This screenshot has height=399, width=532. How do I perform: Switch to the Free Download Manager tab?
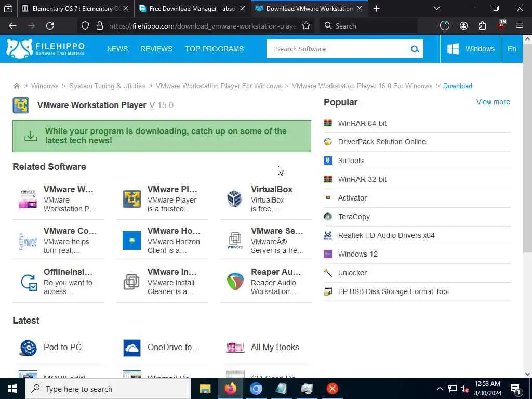(x=192, y=8)
